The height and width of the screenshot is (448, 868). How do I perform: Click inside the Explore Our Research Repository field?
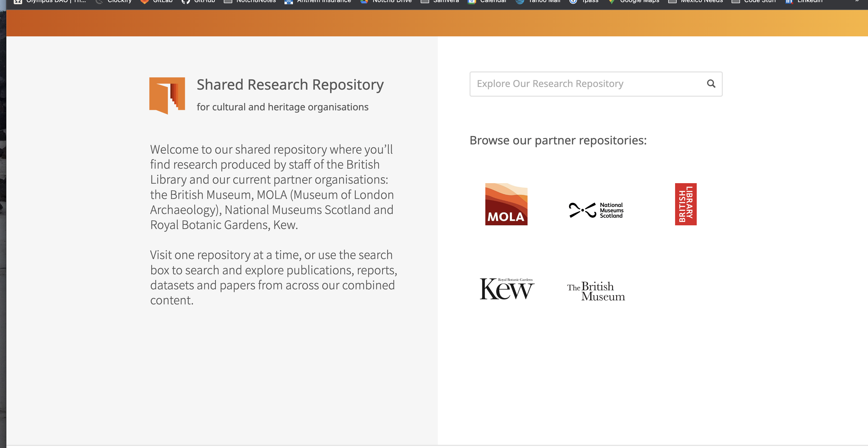point(573,84)
